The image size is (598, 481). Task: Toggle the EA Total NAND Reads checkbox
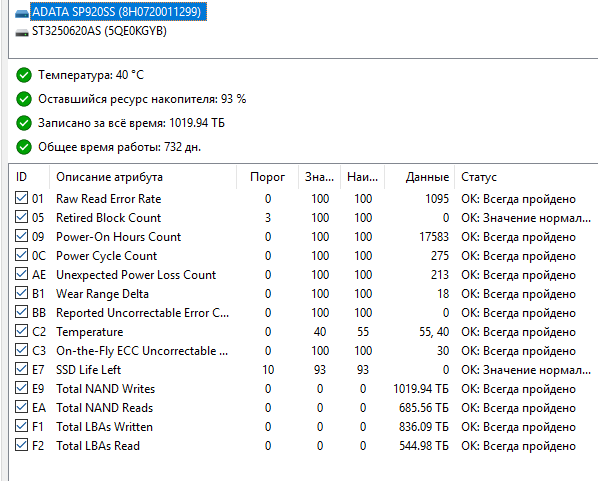point(21,407)
